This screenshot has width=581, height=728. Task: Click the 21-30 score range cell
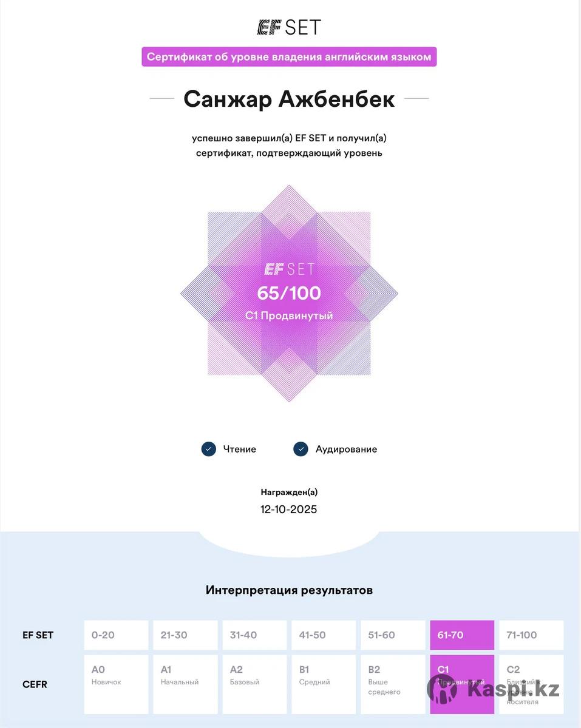pos(185,635)
